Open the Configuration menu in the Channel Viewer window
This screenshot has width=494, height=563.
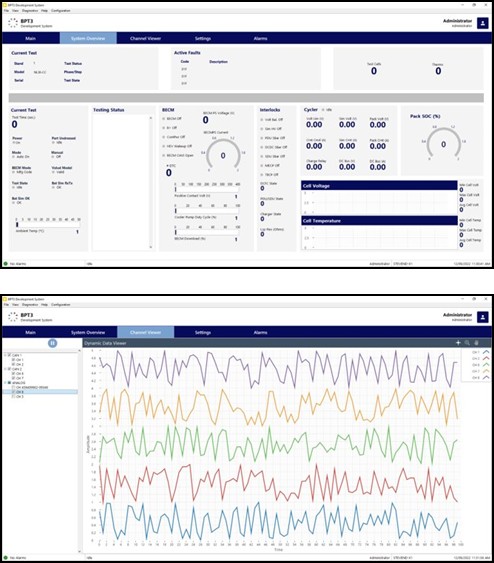(61, 304)
